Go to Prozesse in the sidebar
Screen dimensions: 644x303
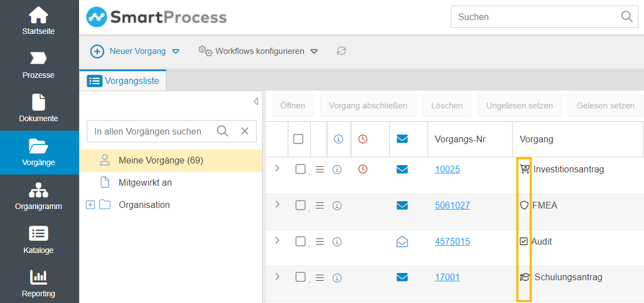(x=38, y=58)
